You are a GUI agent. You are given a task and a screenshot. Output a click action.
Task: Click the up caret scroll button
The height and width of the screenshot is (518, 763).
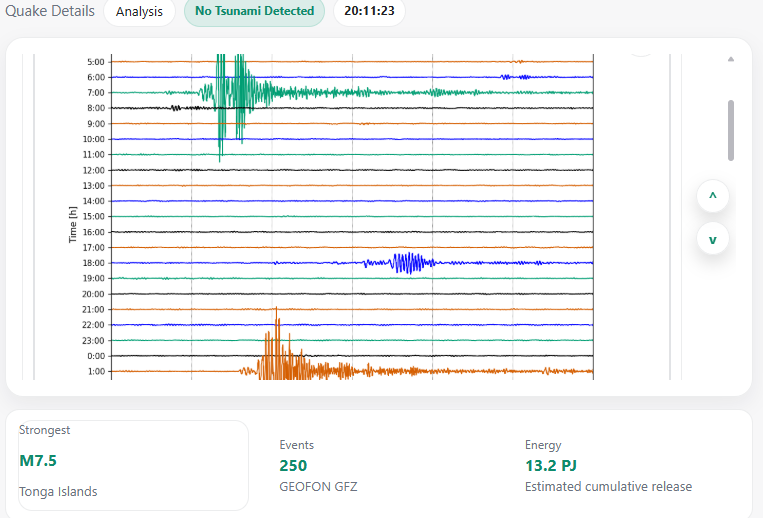(712, 197)
